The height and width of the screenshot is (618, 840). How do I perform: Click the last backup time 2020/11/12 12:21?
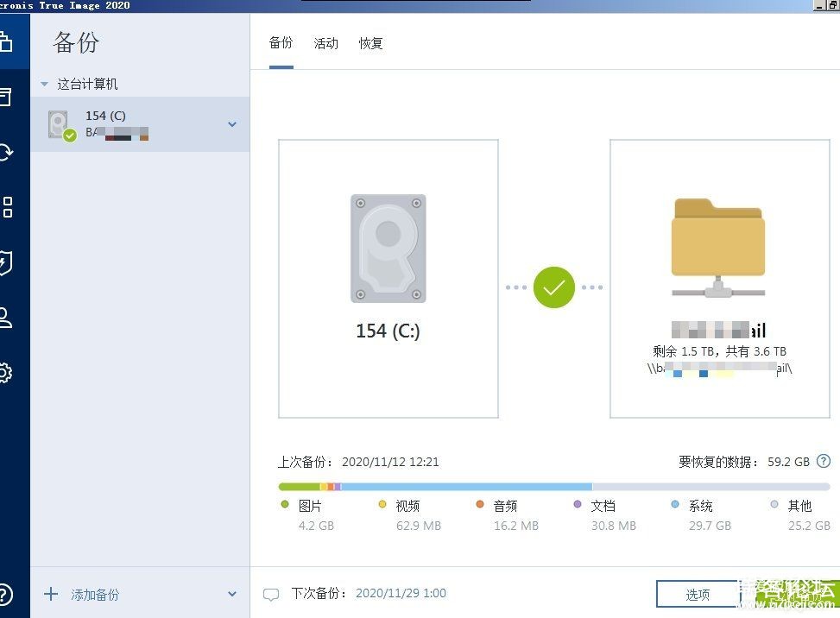[390, 462]
